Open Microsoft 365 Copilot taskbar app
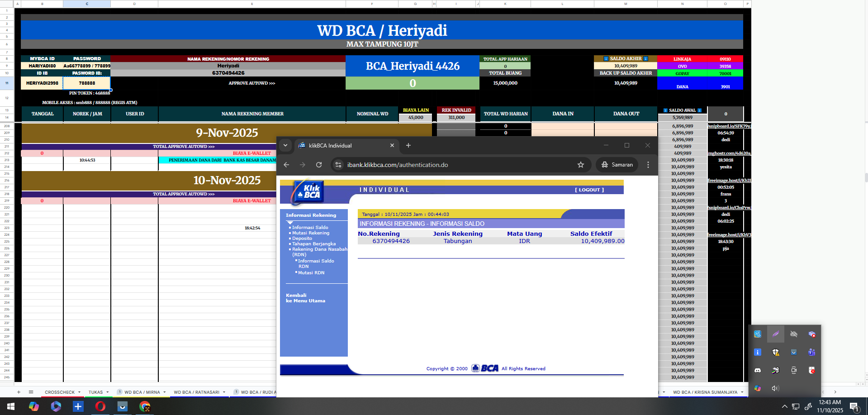868x415 pixels. [56, 406]
